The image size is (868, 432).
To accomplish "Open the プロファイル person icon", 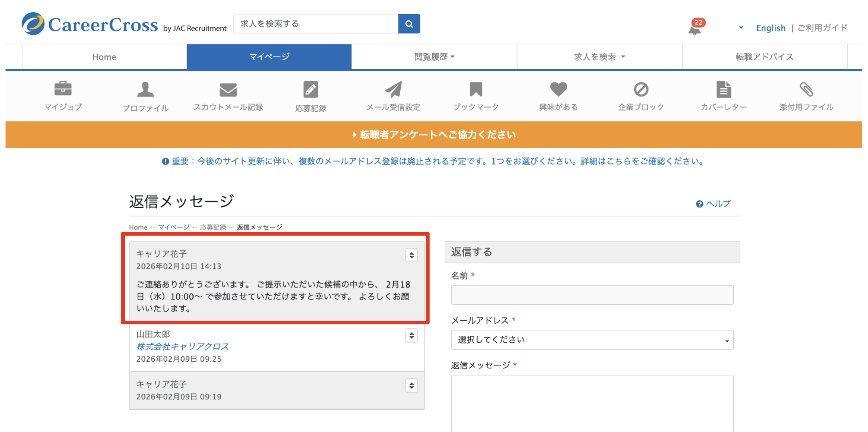I will [145, 89].
